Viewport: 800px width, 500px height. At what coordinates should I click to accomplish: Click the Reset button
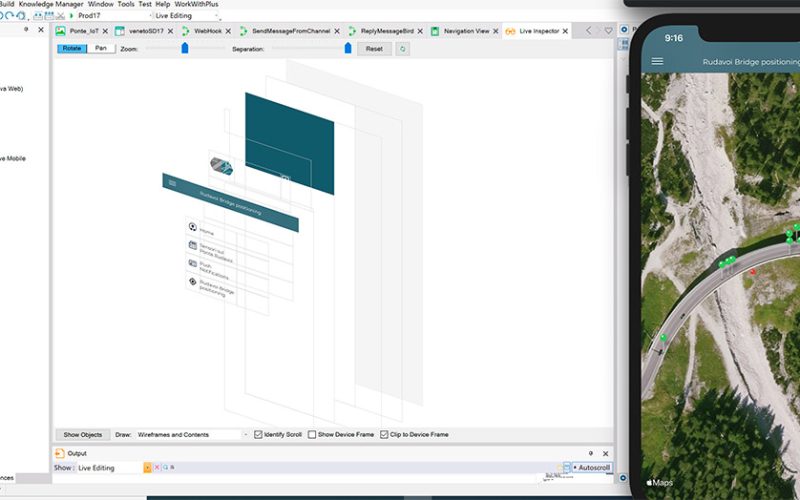point(374,49)
